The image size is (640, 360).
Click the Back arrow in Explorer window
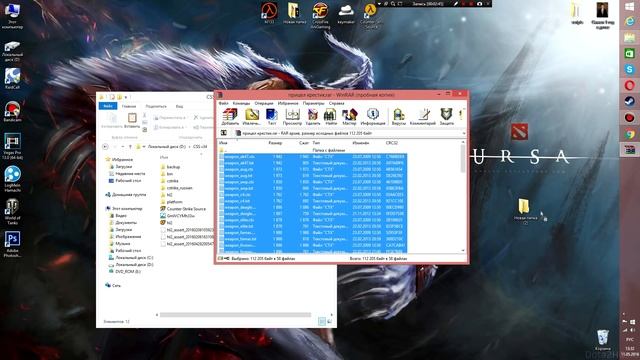click(105, 147)
